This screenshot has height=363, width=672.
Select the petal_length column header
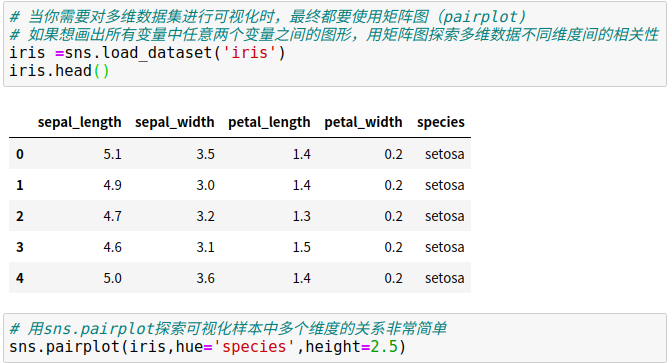pos(269,122)
